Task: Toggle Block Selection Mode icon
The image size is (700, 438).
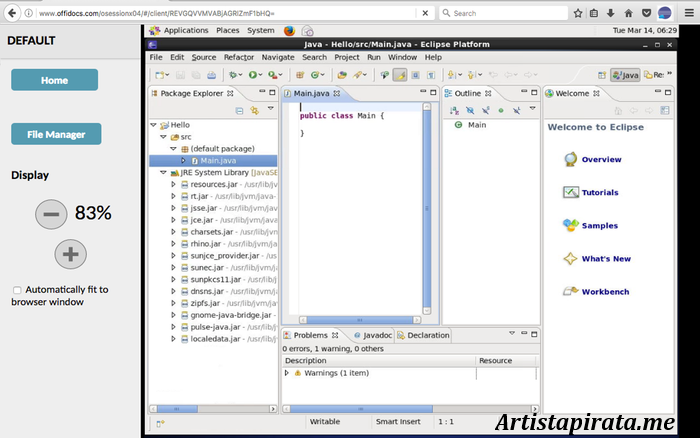Action: (416, 75)
